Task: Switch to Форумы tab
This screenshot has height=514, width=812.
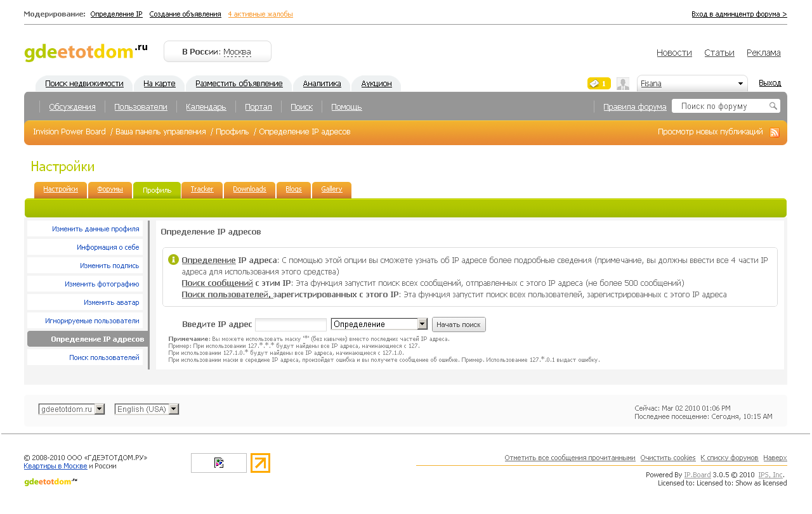Action: pos(110,190)
